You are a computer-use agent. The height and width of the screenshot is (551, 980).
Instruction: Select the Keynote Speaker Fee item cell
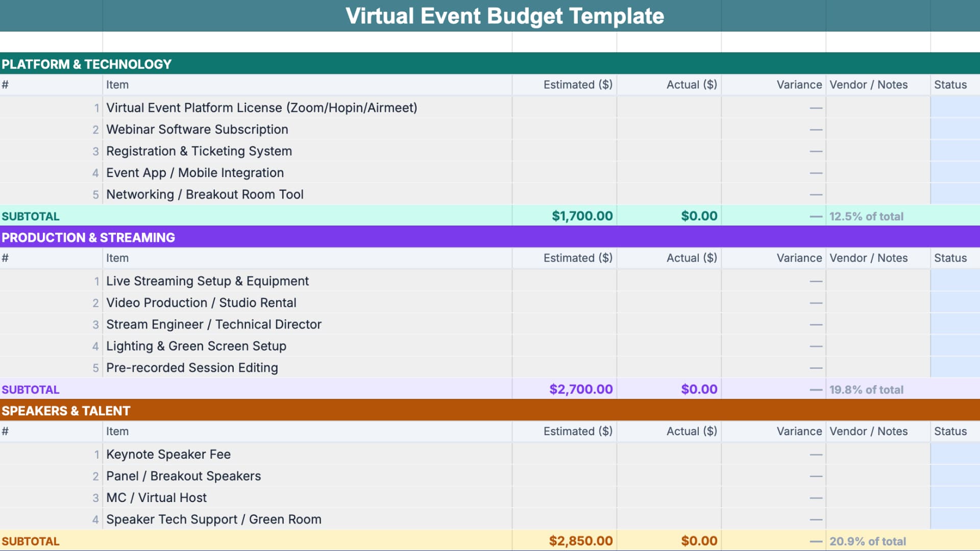click(x=168, y=454)
